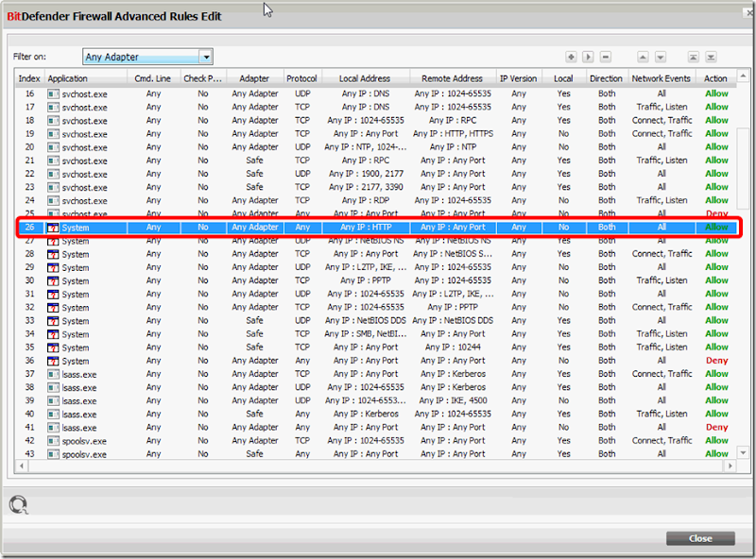This screenshot has width=756, height=559.
Task: Click the System icon in rule 26
Action: (53, 228)
